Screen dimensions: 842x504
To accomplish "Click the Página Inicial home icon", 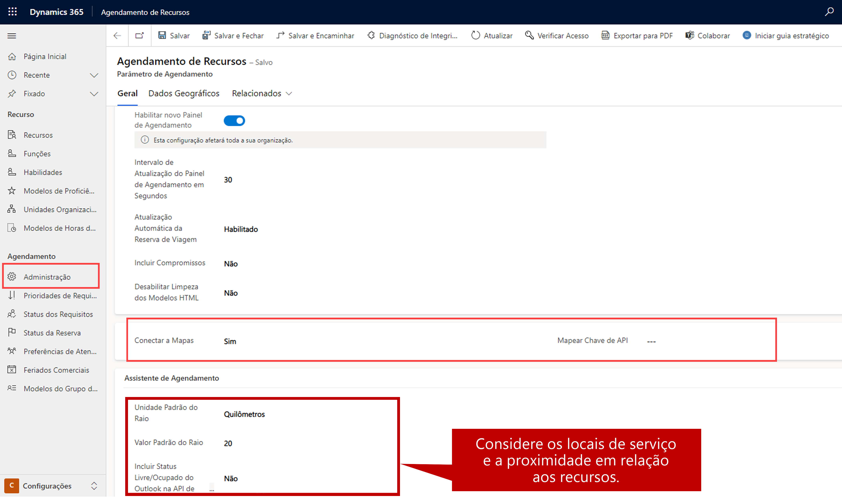I will pyautogui.click(x=12, y=56).
